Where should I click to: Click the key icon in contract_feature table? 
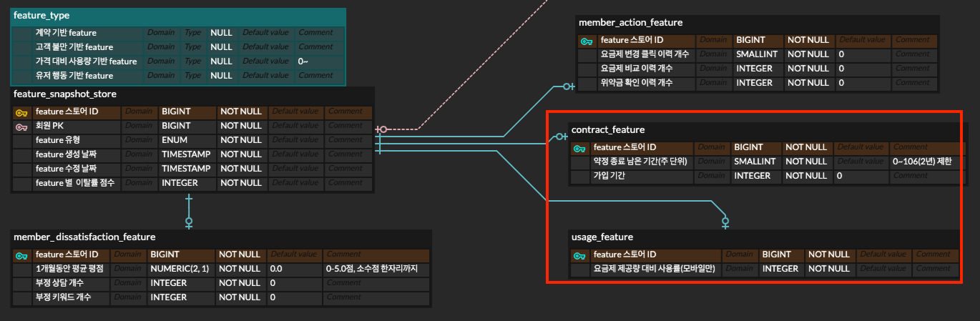pos(580,148)
